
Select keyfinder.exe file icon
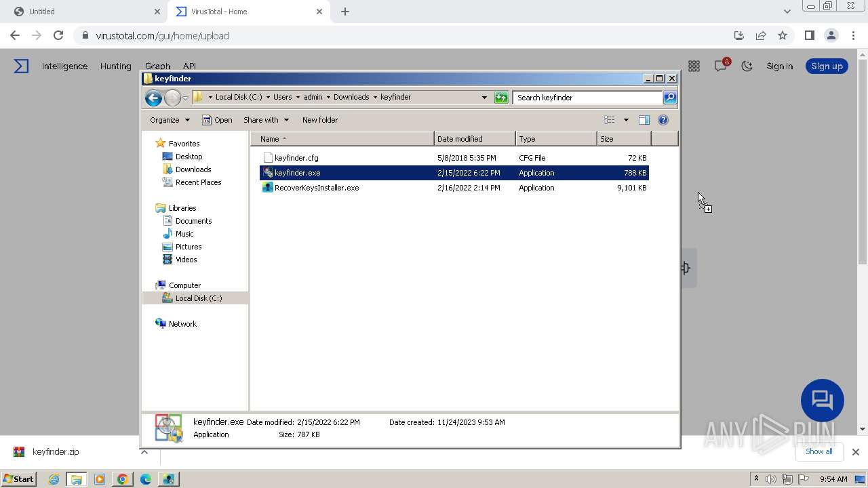tap(268, 173)
